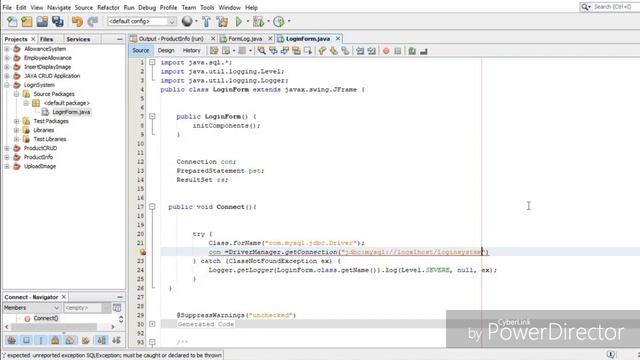Image resolution: width=640 pixels, height=360 pixels.
Task: Click the Find Selection magnifier icon
Action: (x=261, y=51)
